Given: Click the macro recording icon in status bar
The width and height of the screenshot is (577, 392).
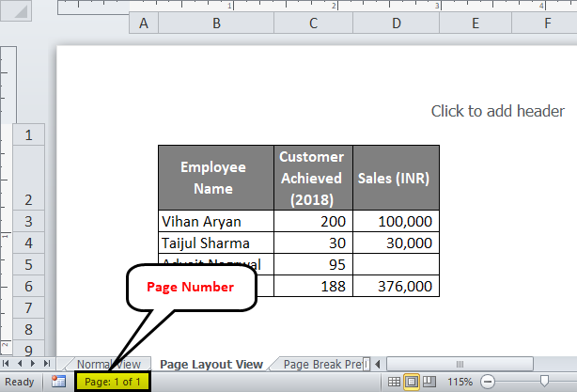Looking at the screenshot, I should click(x=58, y=382).
